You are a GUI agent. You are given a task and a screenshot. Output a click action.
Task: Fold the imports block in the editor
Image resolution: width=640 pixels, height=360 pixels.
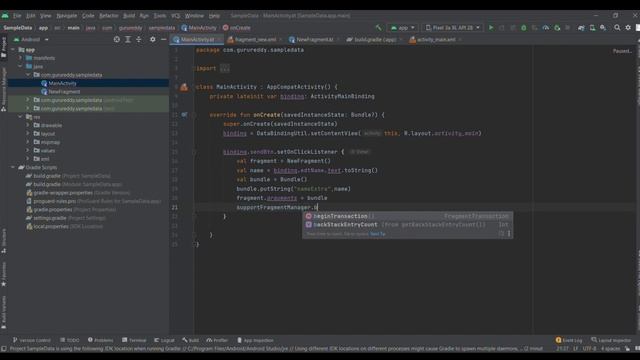click(194, 69)
